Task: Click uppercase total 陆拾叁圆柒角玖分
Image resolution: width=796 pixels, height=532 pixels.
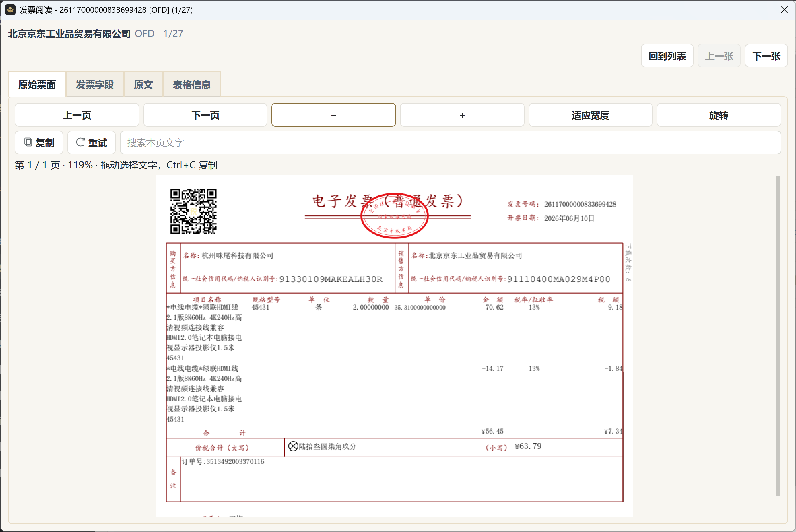Action: (327, 446)
